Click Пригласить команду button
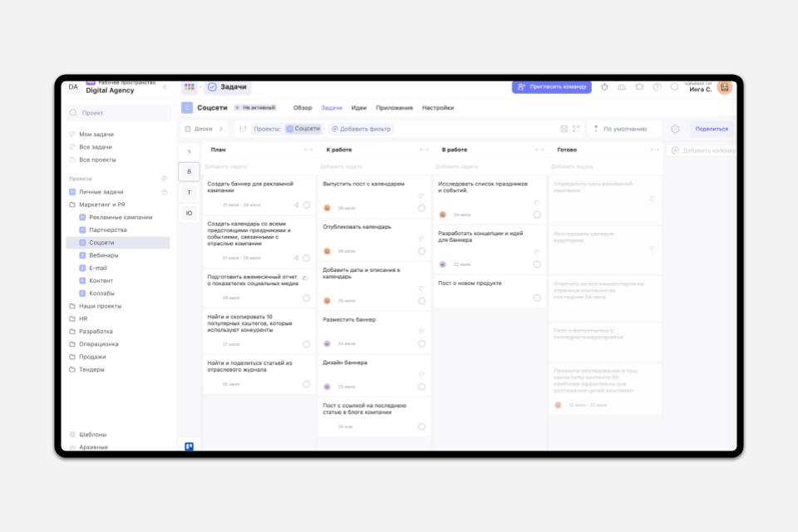Viewport: 798px width, 532px height. coord(552,87)
